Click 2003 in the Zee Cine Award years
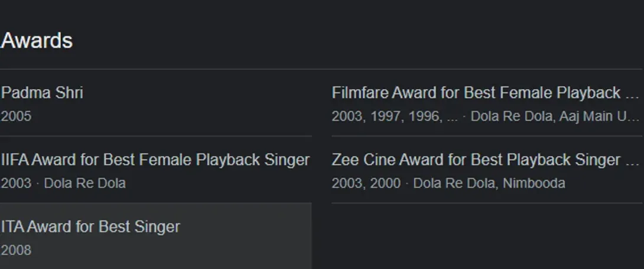Viewport: 644px width, 269px height. point(347,183)
